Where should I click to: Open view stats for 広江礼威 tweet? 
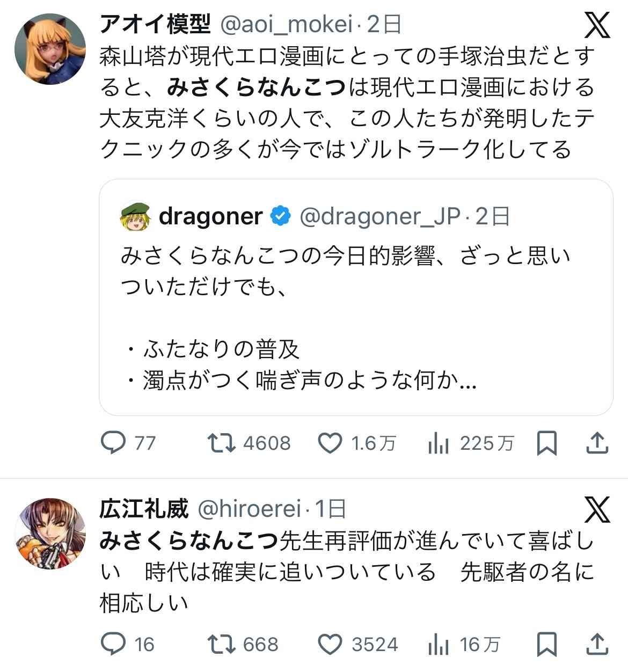click(x=439, y=644)
